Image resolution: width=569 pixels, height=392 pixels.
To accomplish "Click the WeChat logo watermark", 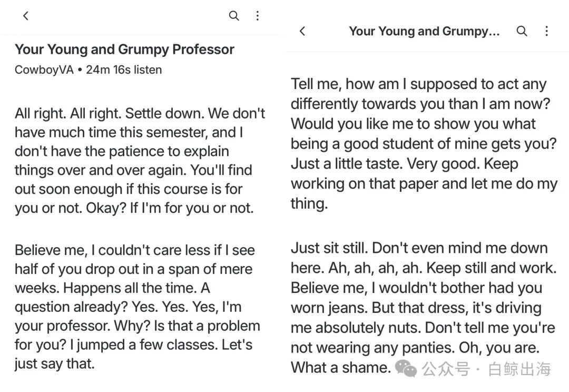I will [406, 368].
